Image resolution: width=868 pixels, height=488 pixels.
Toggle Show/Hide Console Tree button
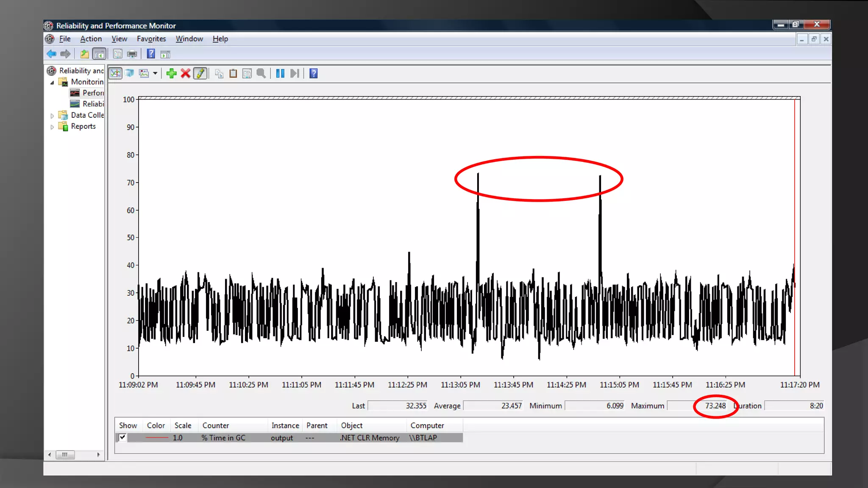pos(99,54)
